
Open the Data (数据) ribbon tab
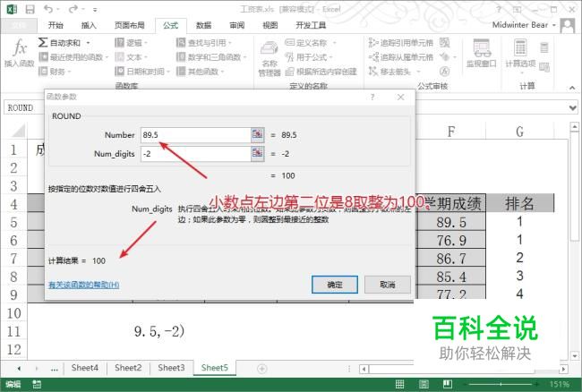pos(203,25)
